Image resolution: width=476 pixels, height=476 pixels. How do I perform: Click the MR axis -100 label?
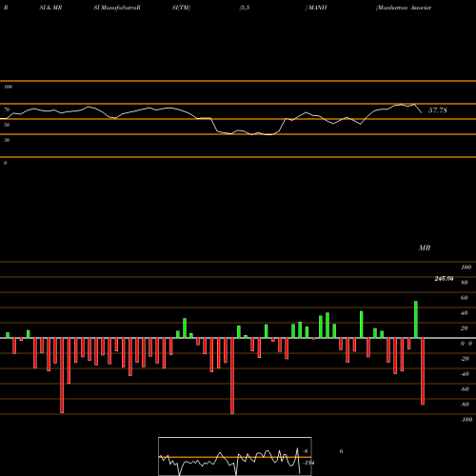[x=466, y=420]
